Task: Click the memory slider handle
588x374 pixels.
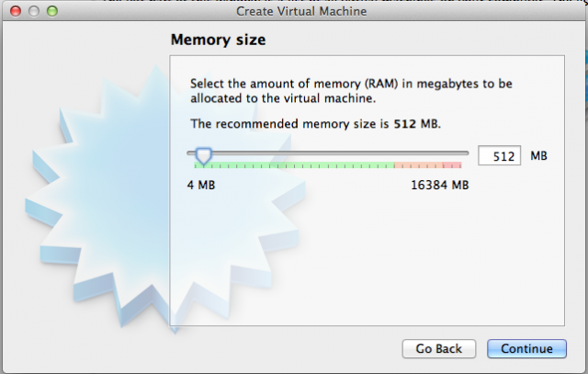Action: pos(204,156)
